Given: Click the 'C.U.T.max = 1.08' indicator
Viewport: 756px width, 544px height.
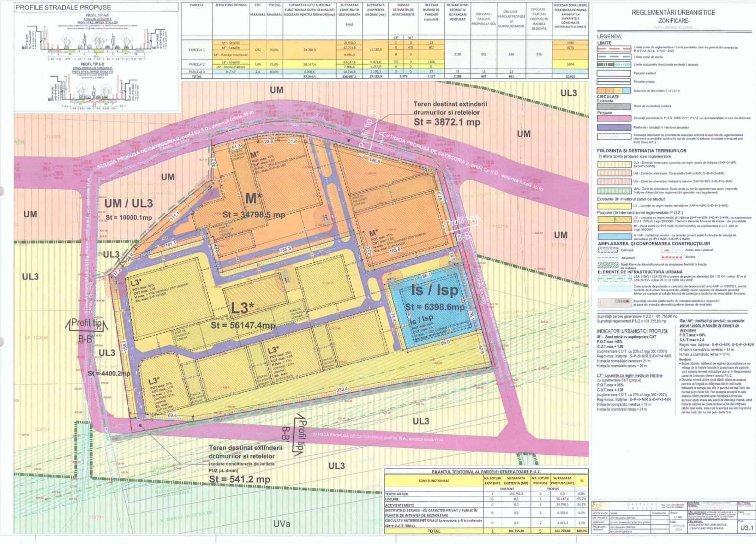Looking at the screenshot, I should [x=611, y=390].
